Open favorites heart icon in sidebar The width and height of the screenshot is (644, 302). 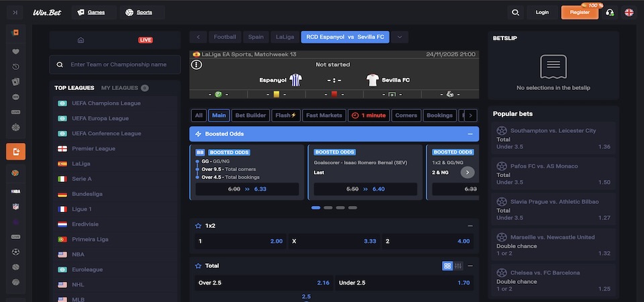click(x=15, y=52)
